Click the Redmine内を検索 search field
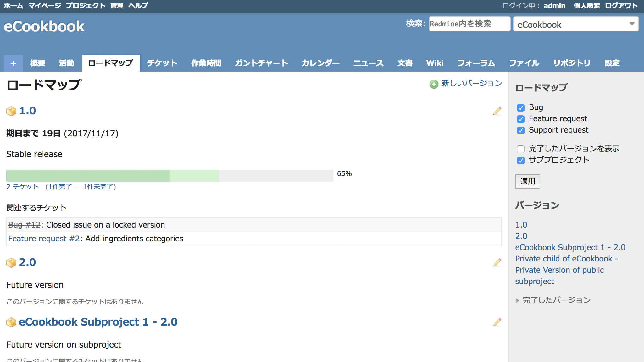The width and height of the screenshot is (644, 362). pyautogui.click(x=469, y=24)
